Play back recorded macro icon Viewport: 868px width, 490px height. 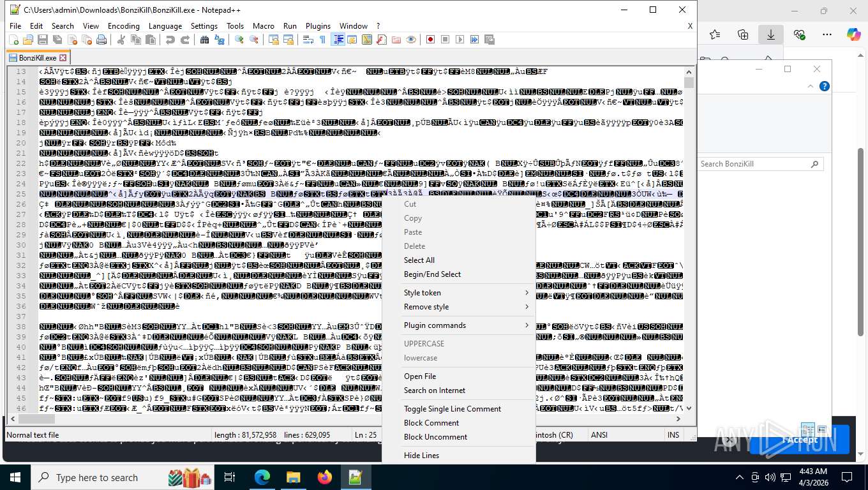coord(460,40)
